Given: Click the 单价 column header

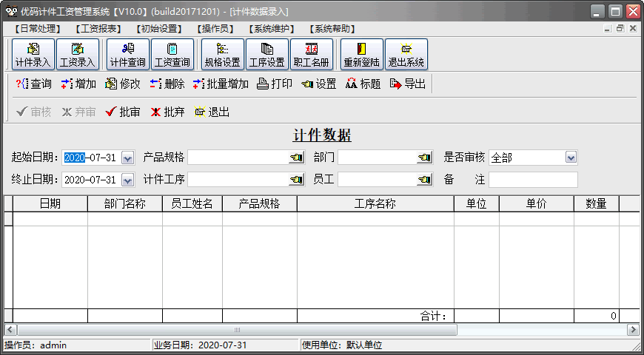Looking at the screenshot, I should coord(537,204).
